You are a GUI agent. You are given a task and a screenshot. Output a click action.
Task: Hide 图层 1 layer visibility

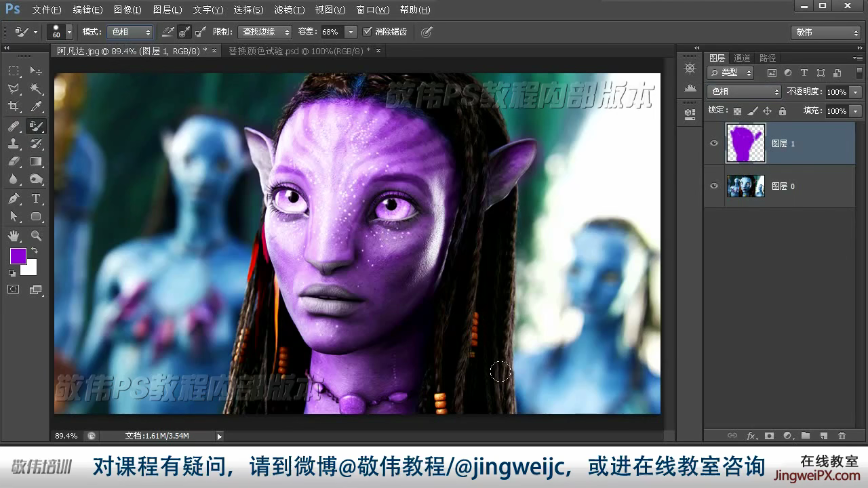pos(713,143)
